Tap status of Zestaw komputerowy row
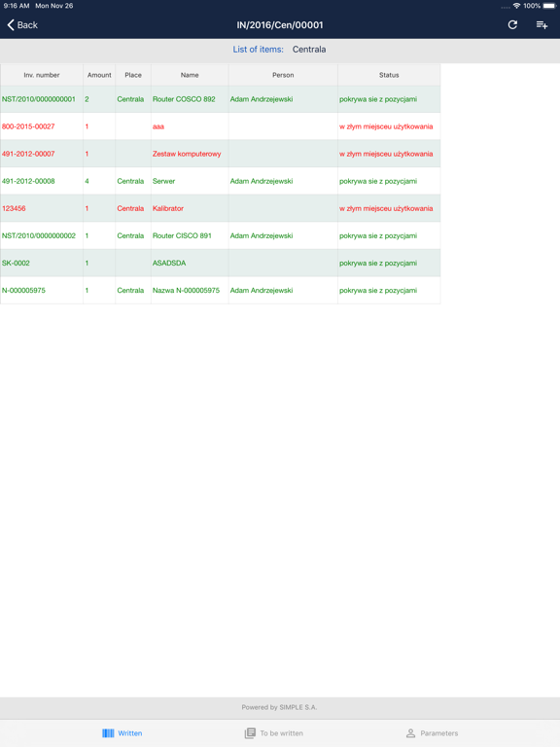Viewport: 560px width, 747px height. point(386,154)
